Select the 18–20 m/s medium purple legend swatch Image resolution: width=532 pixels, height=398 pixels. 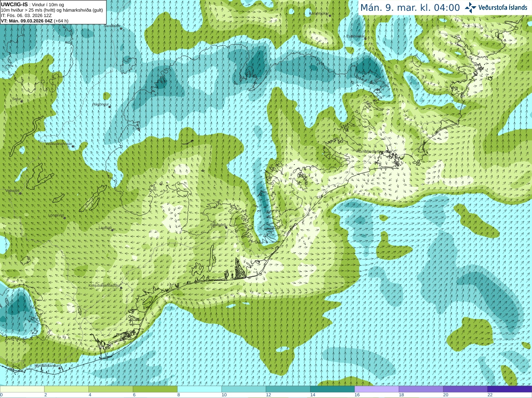pyautogui.click(x=421, y=389)
